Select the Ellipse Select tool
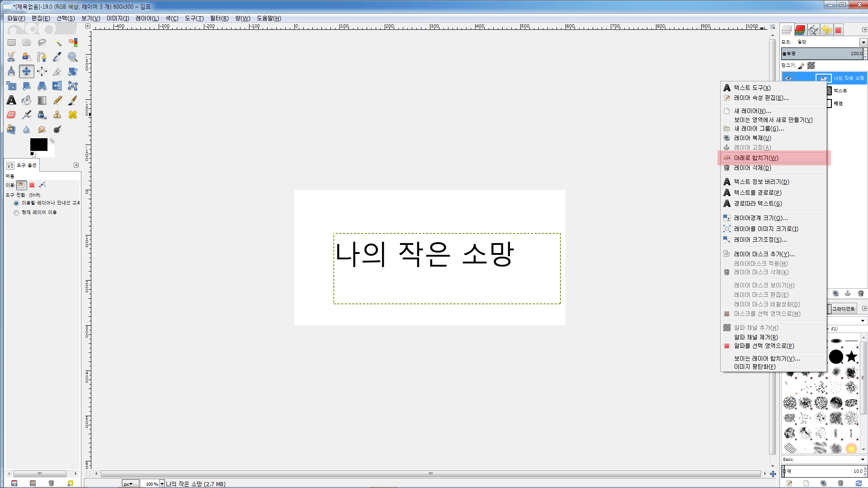 (27, 42)
